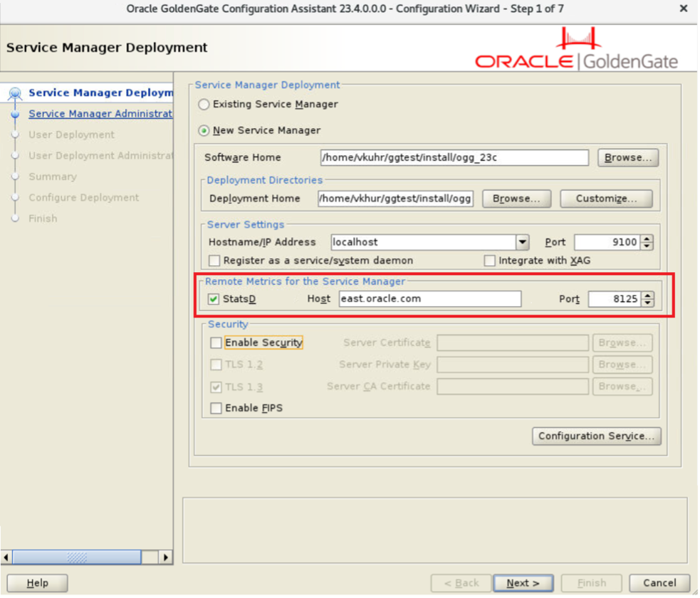Click the Help button
Screen dimensions: 700x598
click(x=38, y=584)
